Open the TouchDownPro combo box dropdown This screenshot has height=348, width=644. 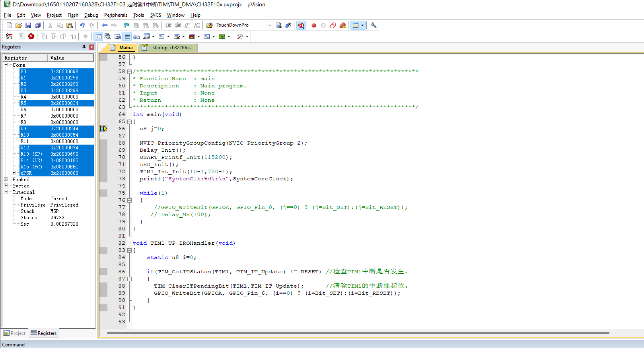[x=269, y=25]
